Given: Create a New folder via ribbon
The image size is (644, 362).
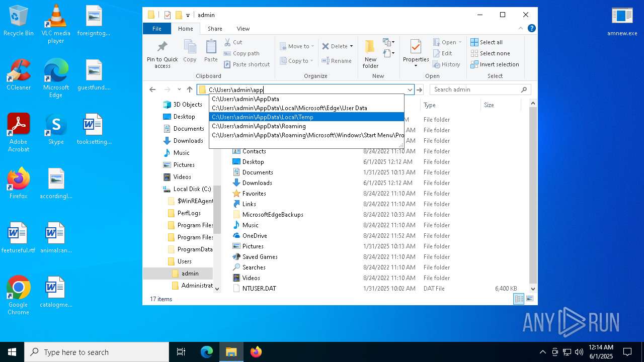Looking at the screenshot, I should click(370, 54).
